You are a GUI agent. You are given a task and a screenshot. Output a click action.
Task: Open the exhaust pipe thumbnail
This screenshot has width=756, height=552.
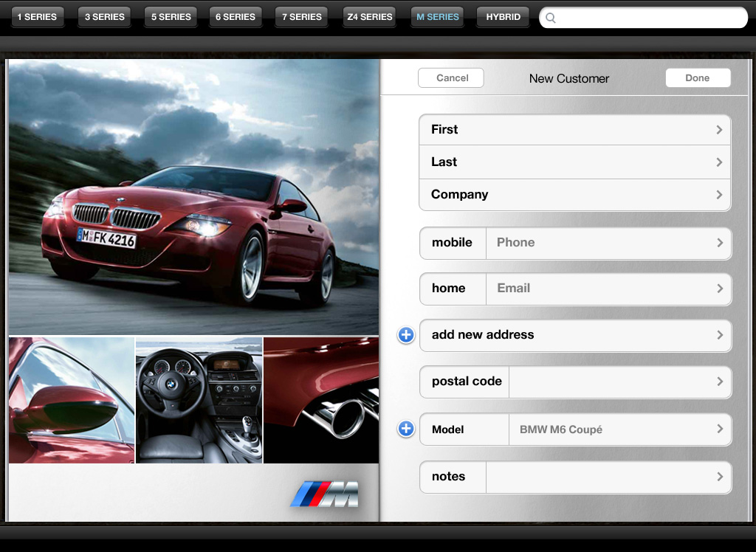(x=321, y=400)
